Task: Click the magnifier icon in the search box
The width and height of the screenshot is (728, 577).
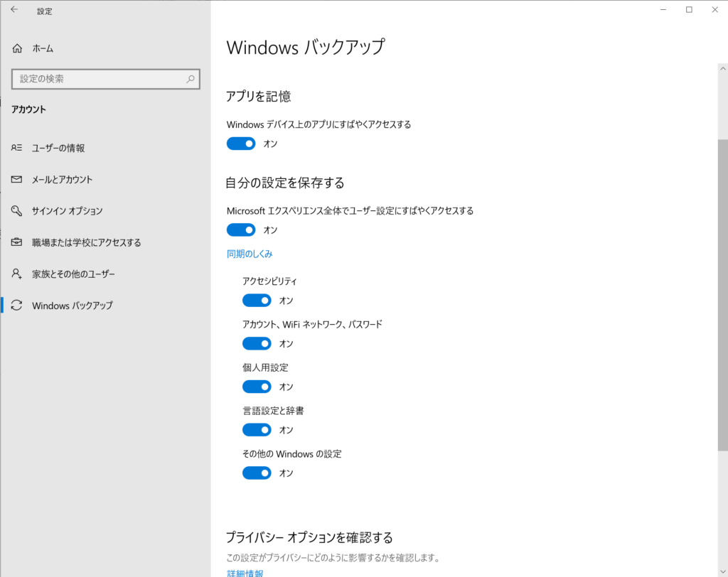Action: click(191, 79)
